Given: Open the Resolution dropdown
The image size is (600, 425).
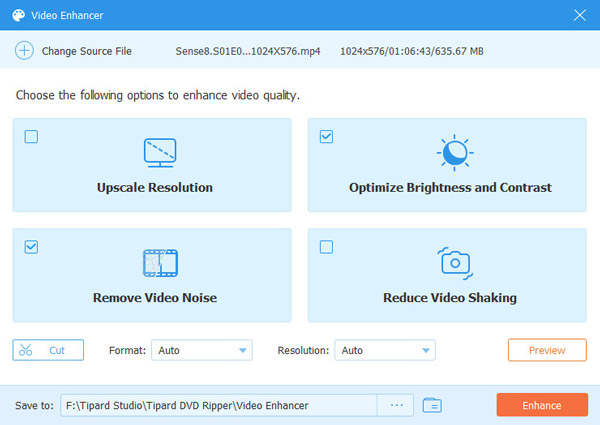Looking at the screenshot, I should click(x=385, y=350).
